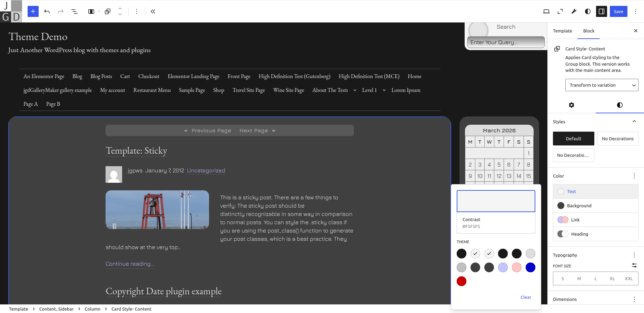The image size is (644, 313).
Task: Open the document overview list view
Action: click(x=74, y=11)
